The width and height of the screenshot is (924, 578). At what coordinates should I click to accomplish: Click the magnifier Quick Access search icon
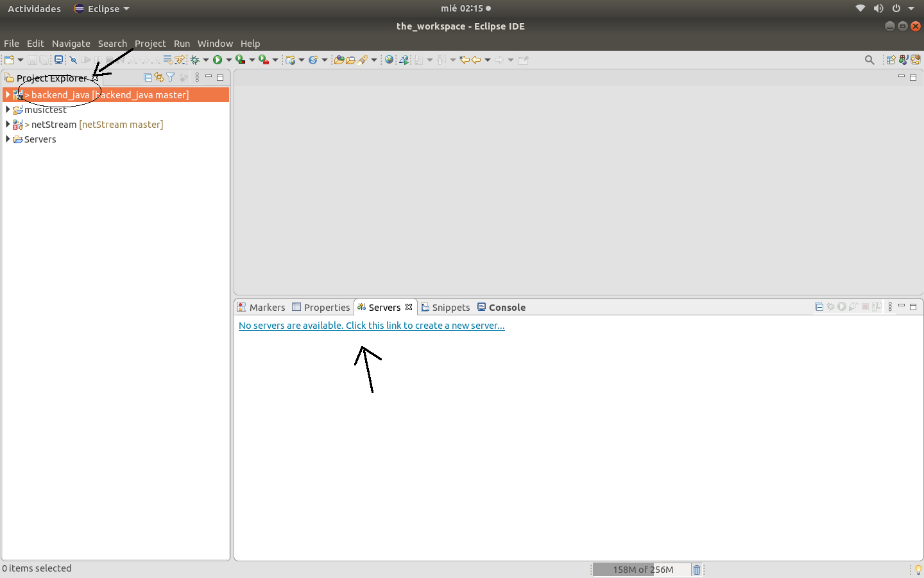(x=869, y=60)
